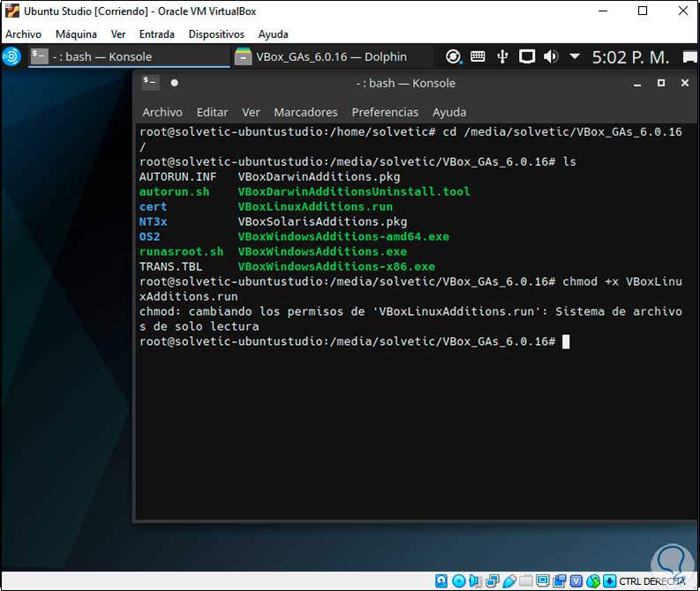Open the volume speaker tray icon

(551, 56)
